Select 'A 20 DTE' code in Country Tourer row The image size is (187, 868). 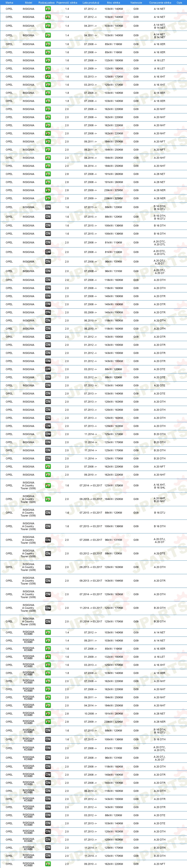[x=160, y=554]
